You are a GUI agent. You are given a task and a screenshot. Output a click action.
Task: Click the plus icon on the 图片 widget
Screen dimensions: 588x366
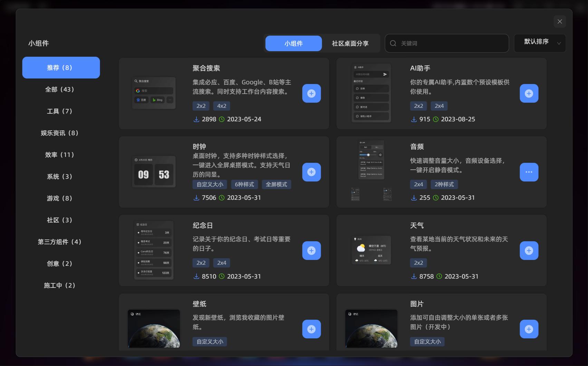529,329
